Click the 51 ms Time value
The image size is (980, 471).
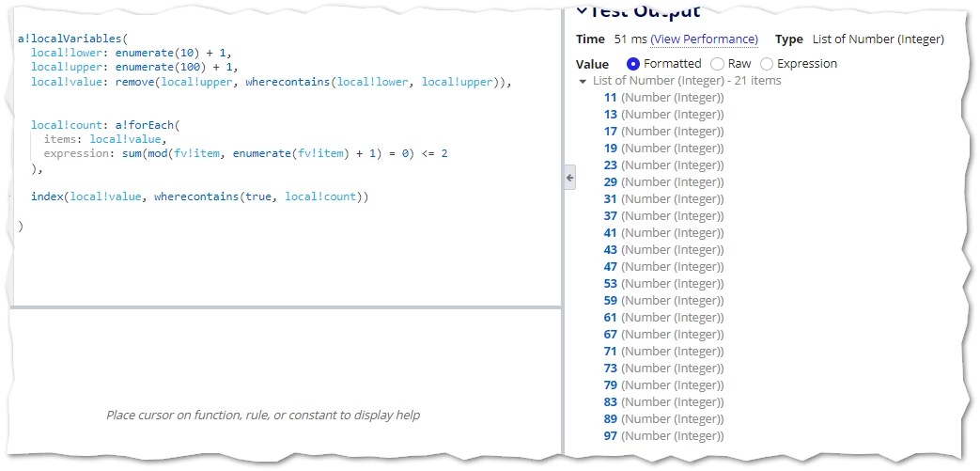point(630,39)
